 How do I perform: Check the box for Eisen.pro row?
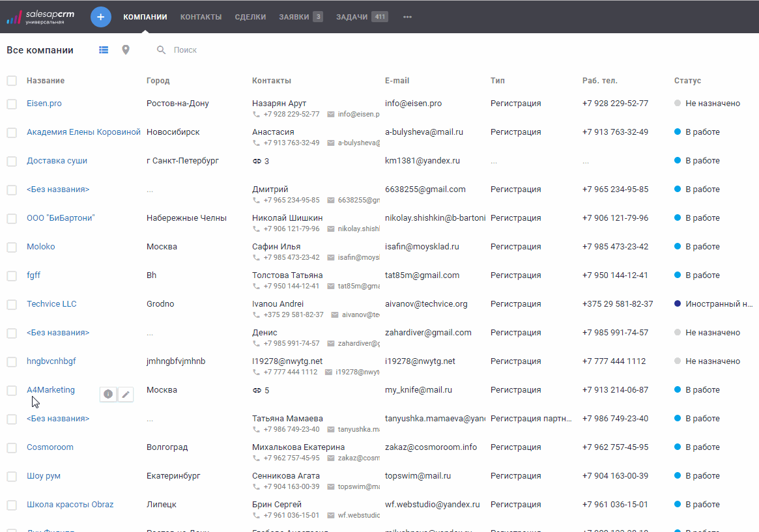[12, 104]
